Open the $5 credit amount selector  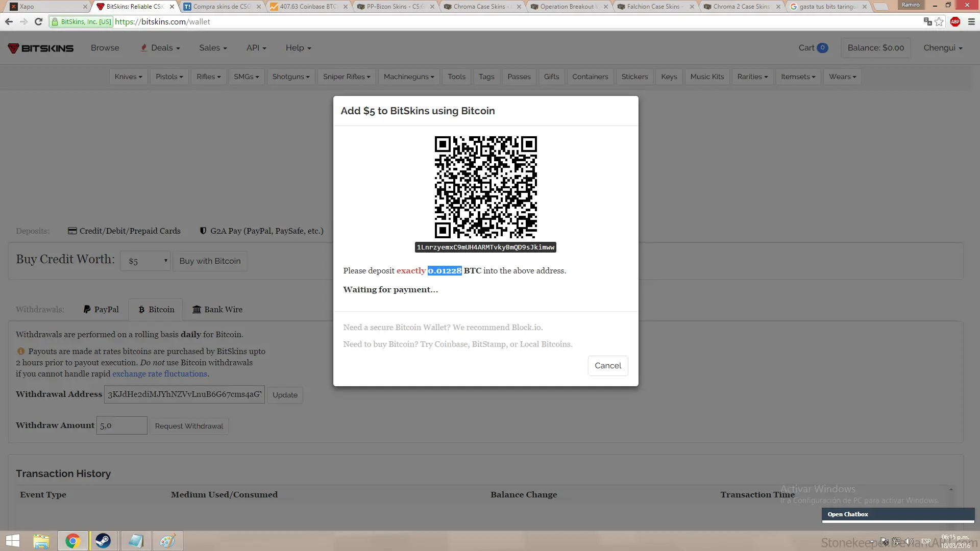(145, 261)
